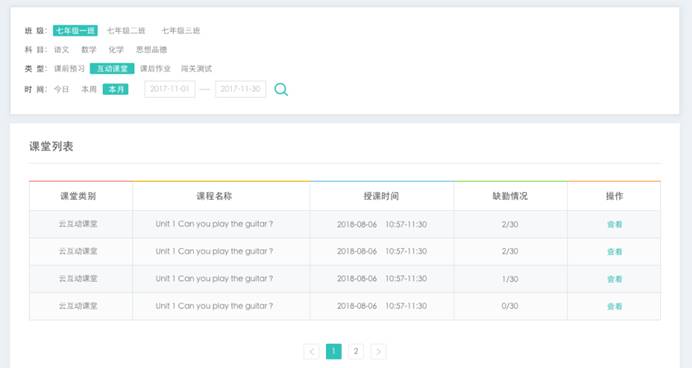The height and width of the screenshot is (368, 692).
Task: Click 查看 for the 1/30 absence row
Action: [614, 279]
